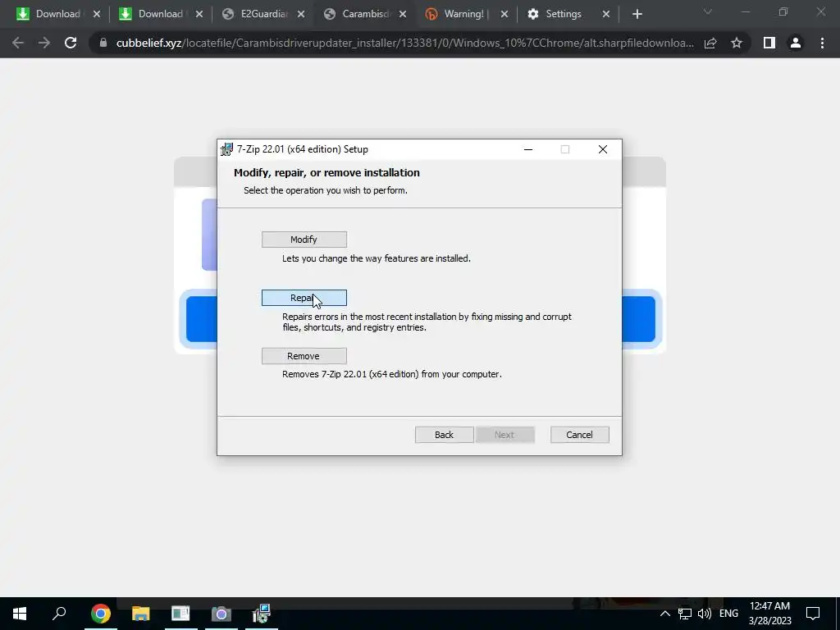Close the 7-Zip Setup window

603,149
